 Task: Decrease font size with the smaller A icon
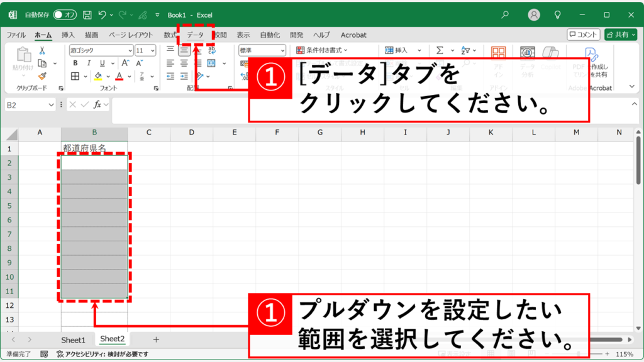140,63
